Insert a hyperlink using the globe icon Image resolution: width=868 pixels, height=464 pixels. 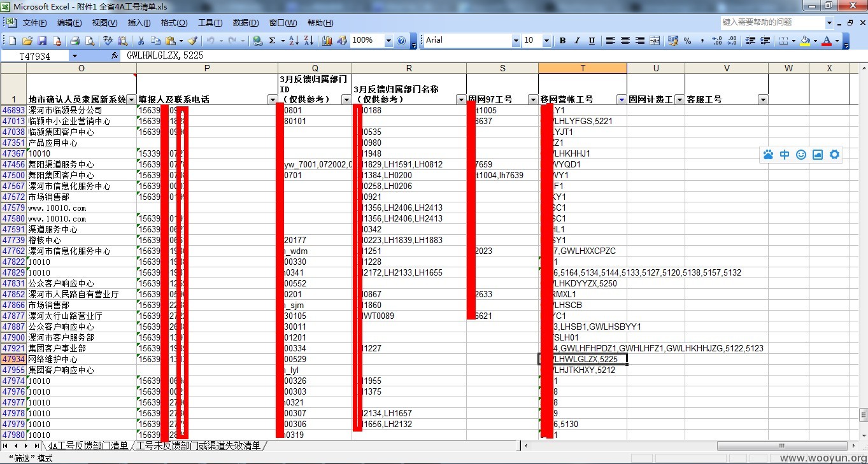pos(257,41)
